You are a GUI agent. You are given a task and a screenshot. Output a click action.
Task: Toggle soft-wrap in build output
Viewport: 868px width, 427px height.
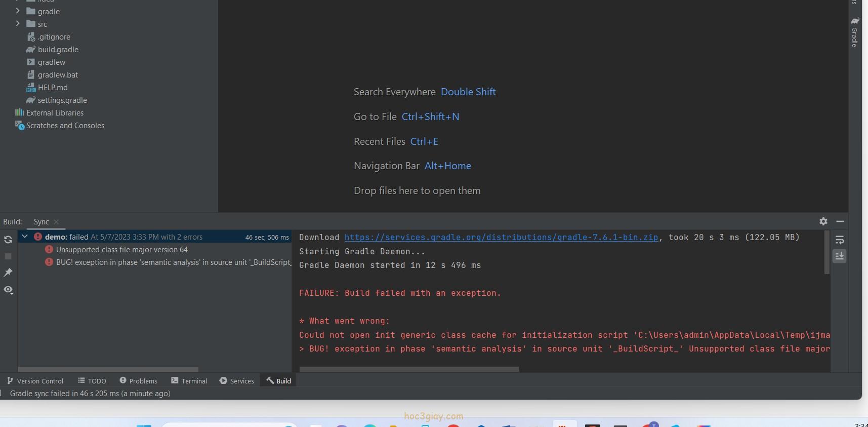click(840, 240)
